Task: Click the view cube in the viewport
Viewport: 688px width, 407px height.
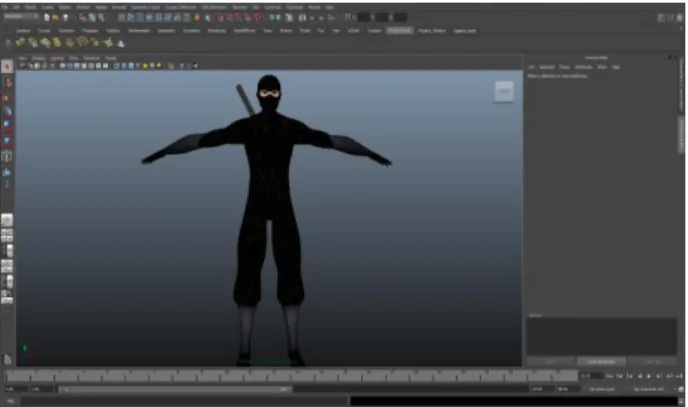Action: point(504,91)
